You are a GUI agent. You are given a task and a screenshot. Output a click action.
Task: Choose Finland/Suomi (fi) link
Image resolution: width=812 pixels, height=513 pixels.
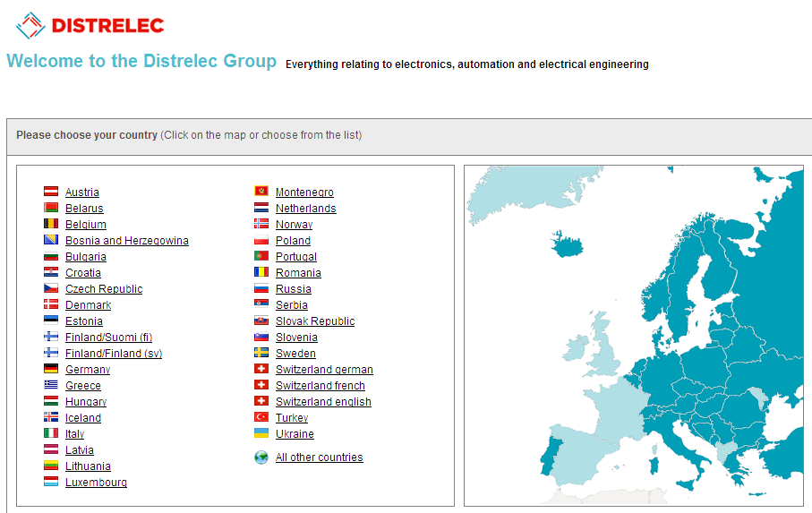tap(108, 337)
